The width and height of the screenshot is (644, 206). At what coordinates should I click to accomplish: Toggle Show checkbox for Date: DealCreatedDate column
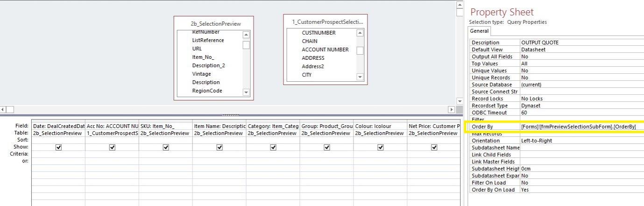[58, 147]
